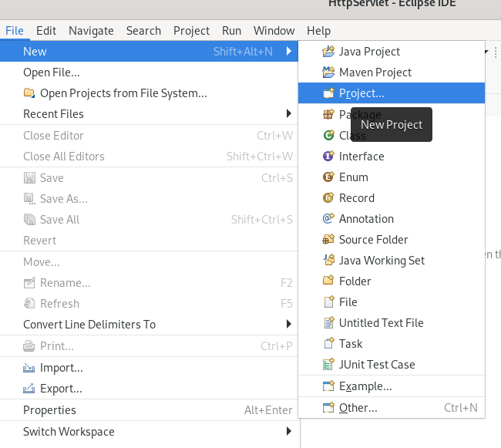Select Maven Project entry
This screenshot has height=448, width=501.
coord(392,72)
